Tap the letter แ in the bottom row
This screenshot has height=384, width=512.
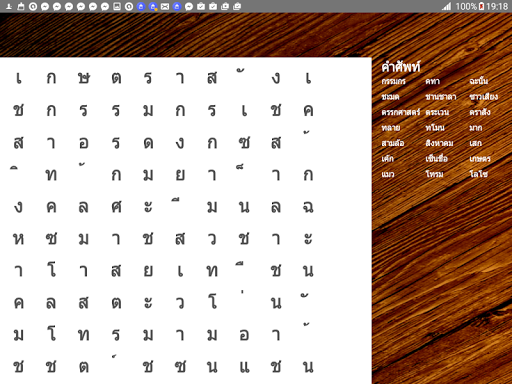pos(244,367)
